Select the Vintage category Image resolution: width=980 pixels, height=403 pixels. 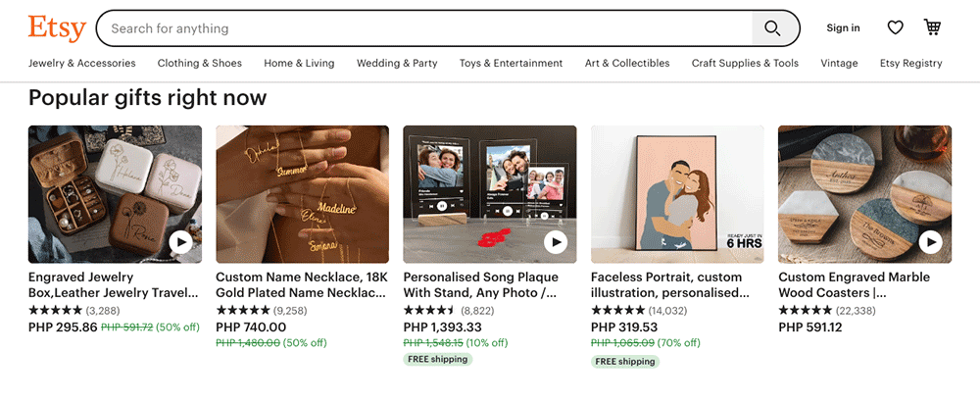[x=839, y=63]
